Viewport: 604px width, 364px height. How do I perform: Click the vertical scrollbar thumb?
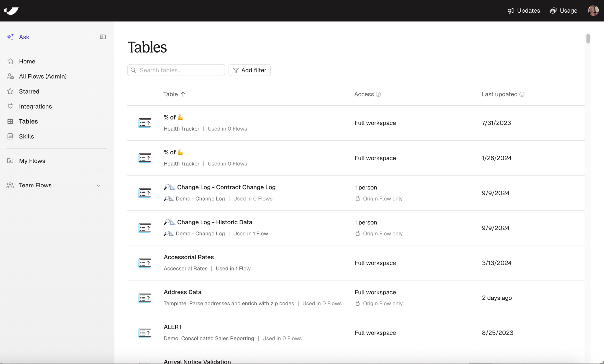click(x=588, y=39)
